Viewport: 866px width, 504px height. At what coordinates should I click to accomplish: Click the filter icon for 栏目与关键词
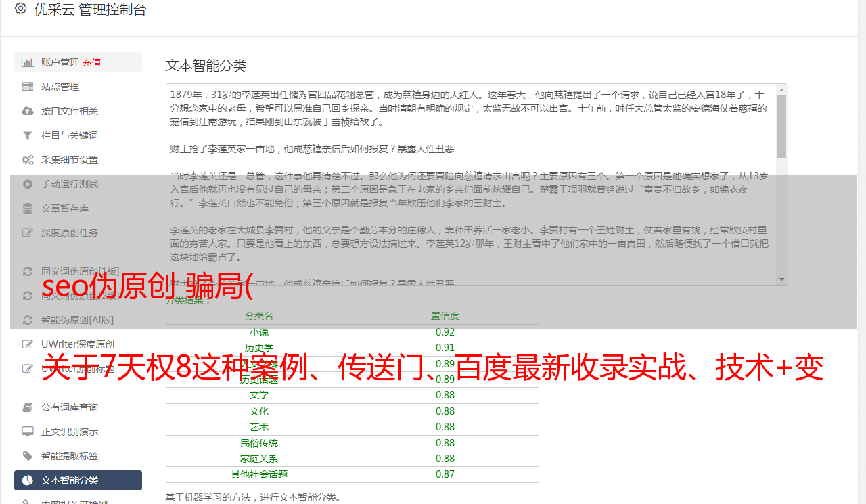tap(28, 135)
